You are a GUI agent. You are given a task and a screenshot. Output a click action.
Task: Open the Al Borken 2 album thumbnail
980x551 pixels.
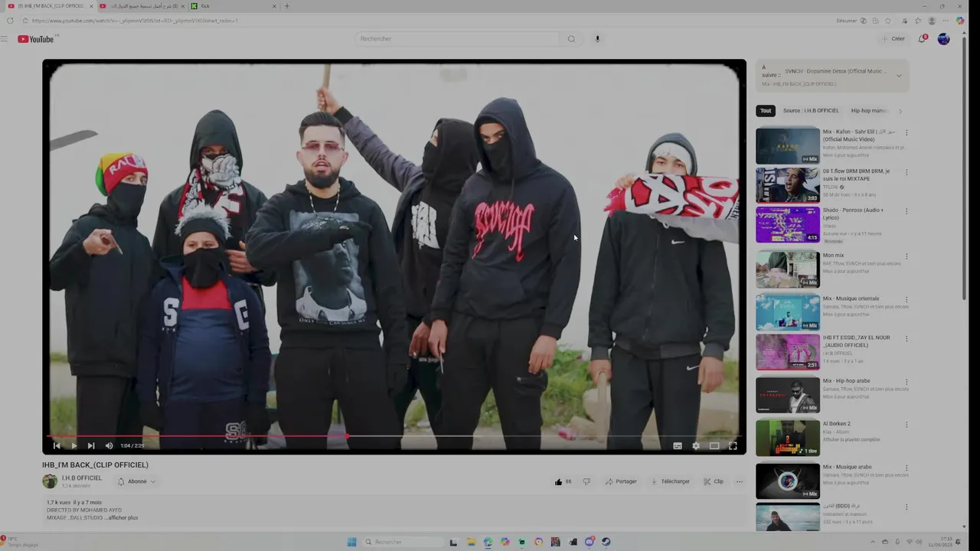coord(787,438)
